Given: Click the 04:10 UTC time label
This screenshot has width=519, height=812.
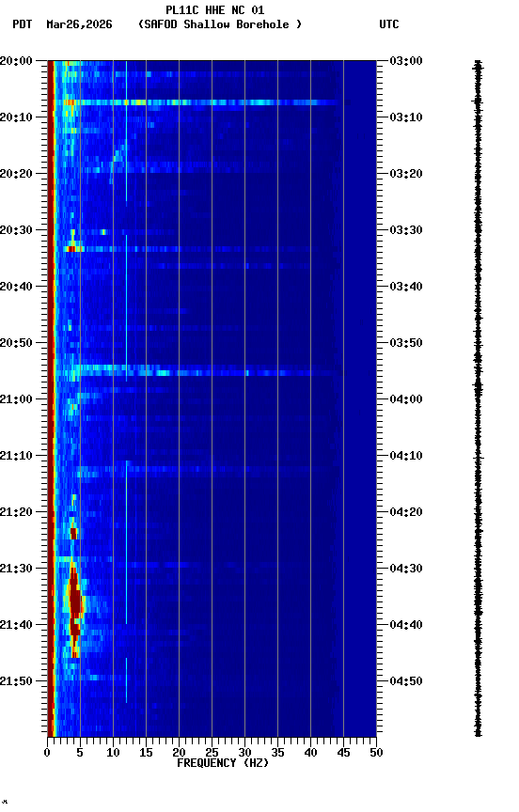Looking at the screenshot, I should tap(406, 456).
